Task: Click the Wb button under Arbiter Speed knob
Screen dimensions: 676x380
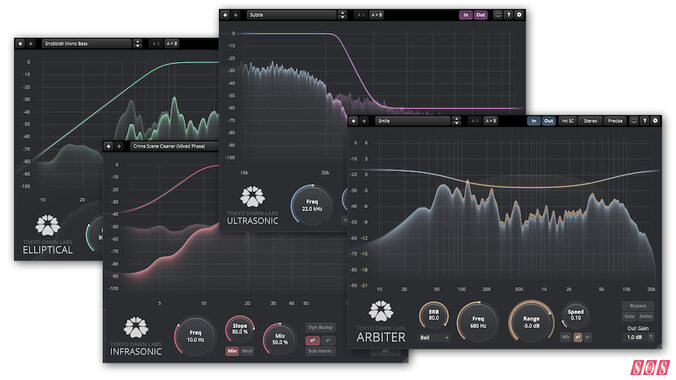Action: [x=565, y=337]
